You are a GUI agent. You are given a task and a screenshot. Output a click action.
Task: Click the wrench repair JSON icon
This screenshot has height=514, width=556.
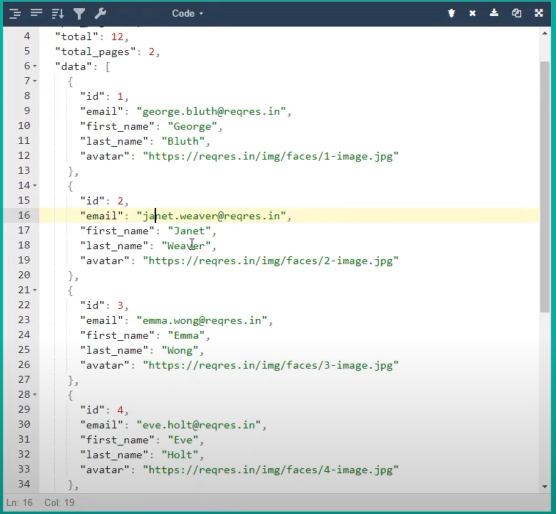tap(100, 13)
